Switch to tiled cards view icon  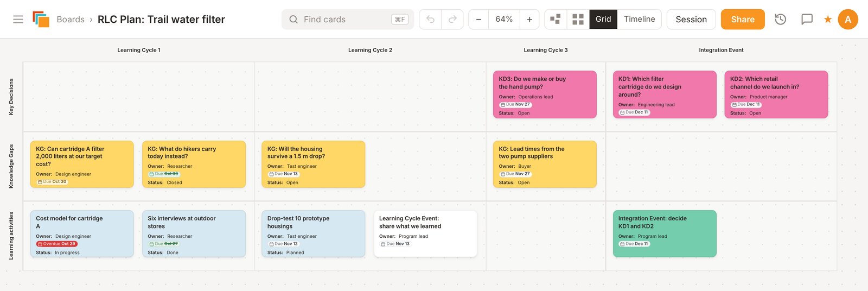tap(578, 20)
